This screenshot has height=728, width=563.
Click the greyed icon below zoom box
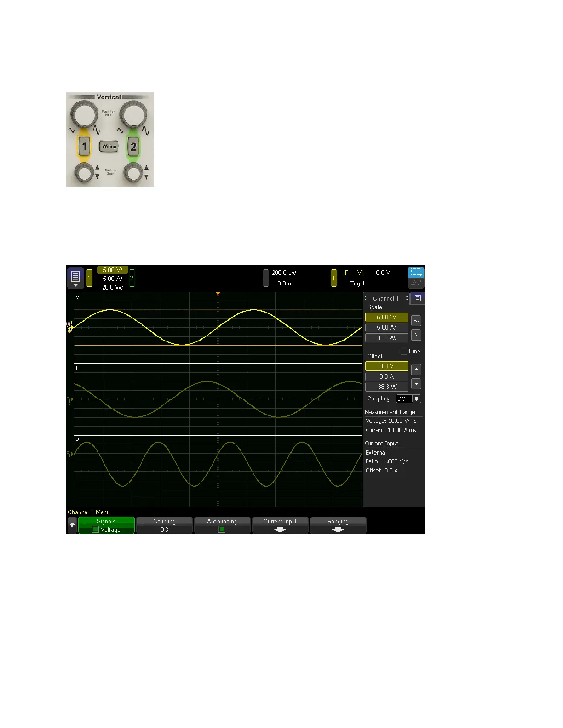pos(416,283)
